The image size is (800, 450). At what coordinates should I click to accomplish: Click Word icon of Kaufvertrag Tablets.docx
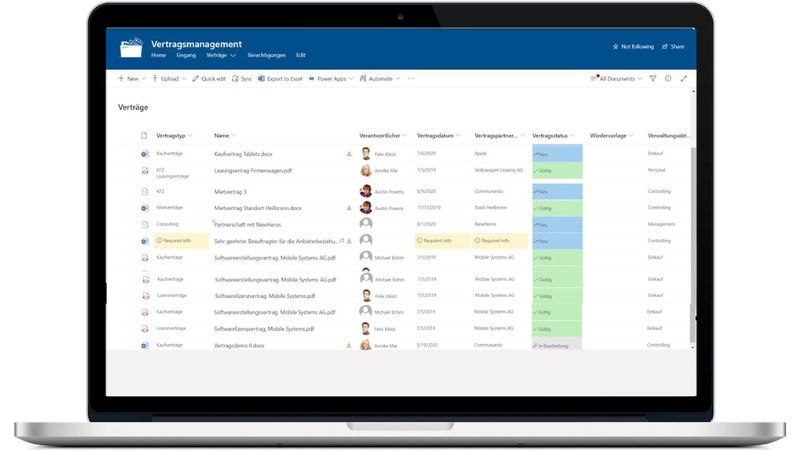click(x=145, y=154)
